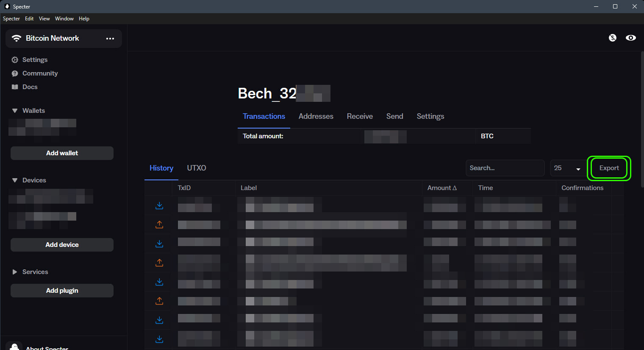Select the History sub-tab
The height and width of the screenshot is (350, 644).
tap(161, 168)
